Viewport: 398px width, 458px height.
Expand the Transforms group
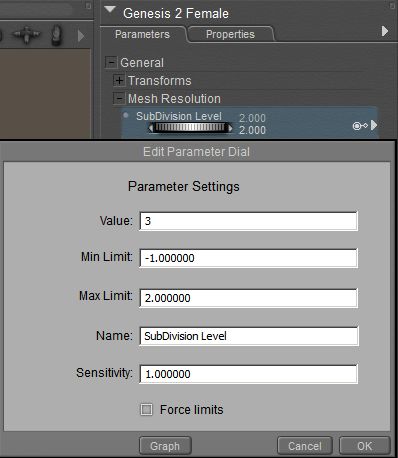coord(119,80)
